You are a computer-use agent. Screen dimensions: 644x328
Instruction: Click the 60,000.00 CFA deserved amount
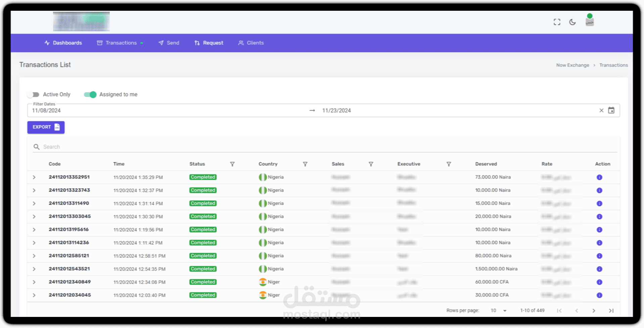(x=492, y=282)
